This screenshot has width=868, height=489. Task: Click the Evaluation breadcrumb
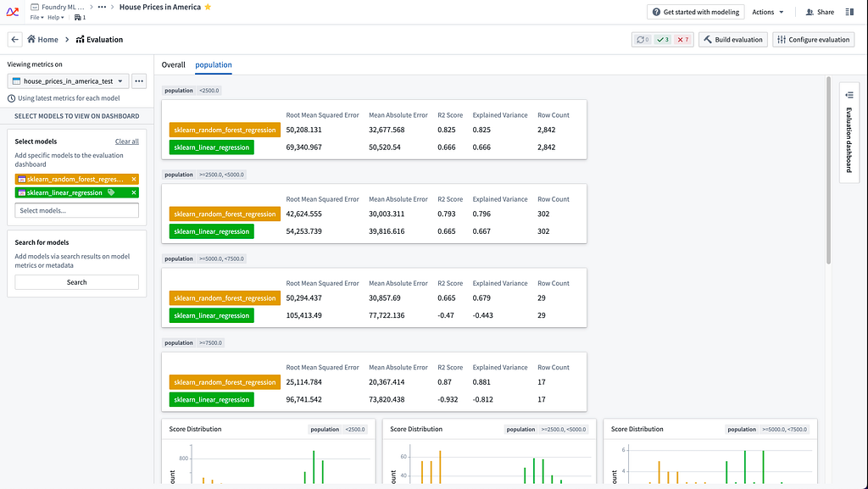click(100, 39)
